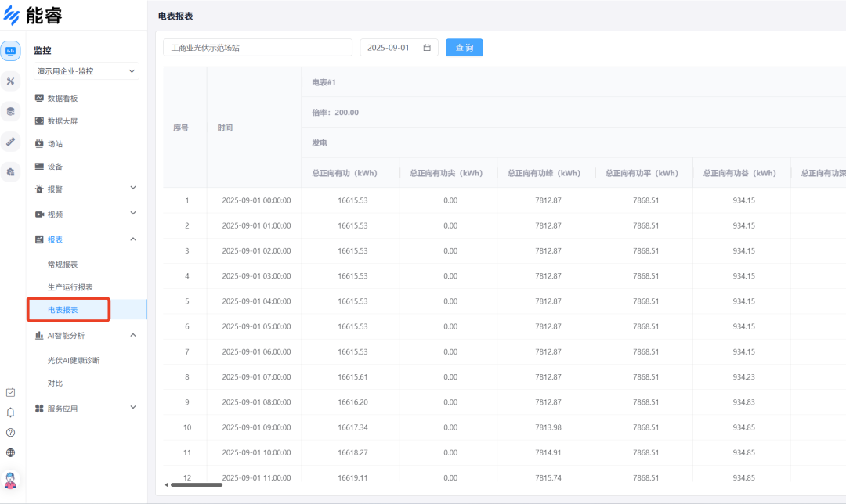Click the task checklist icon above the bell
This screenshot has height=504, width=846.
pos(10,392)
